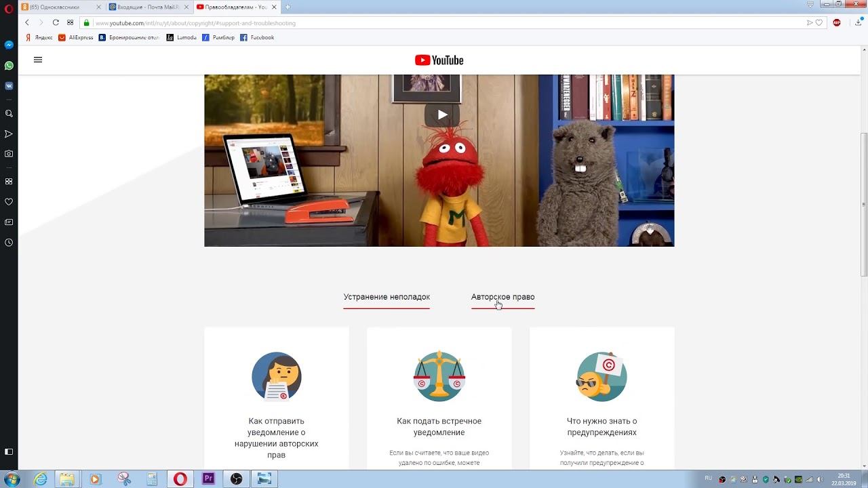Open the media player from the taskbar
Viewport: 868px width, 488px height.
coord(95,479)
